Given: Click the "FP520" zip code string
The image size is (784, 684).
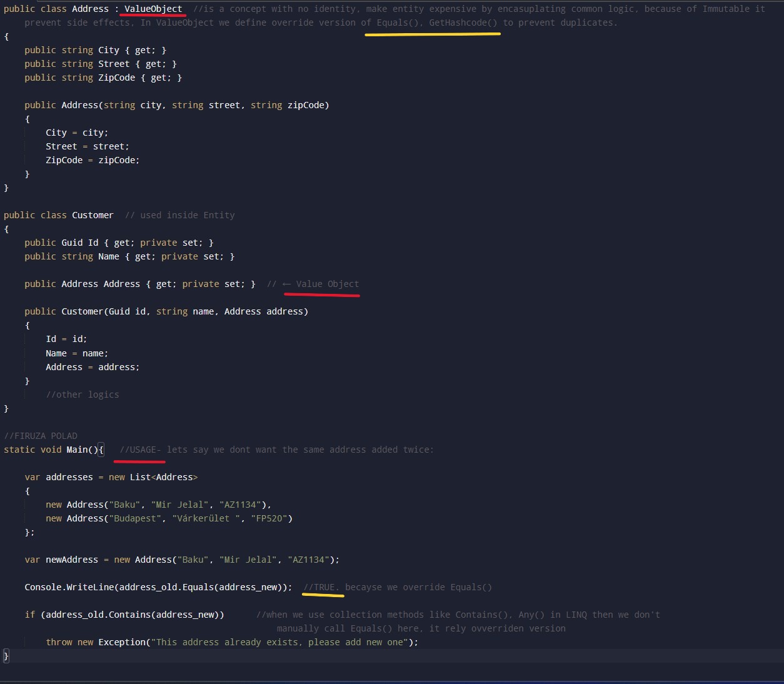Looking at the screenshot, I should point(269,518).
